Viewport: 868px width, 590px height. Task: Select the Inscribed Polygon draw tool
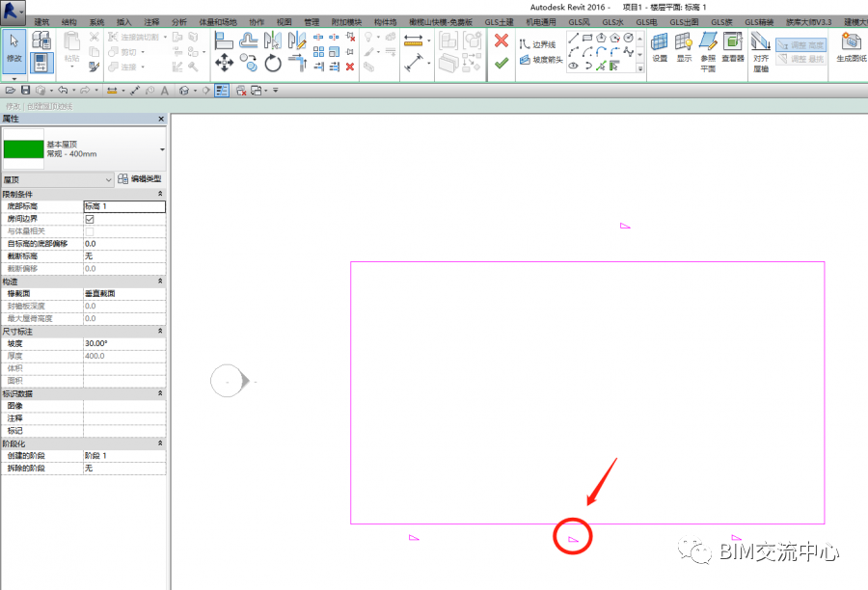coord(601,39)
